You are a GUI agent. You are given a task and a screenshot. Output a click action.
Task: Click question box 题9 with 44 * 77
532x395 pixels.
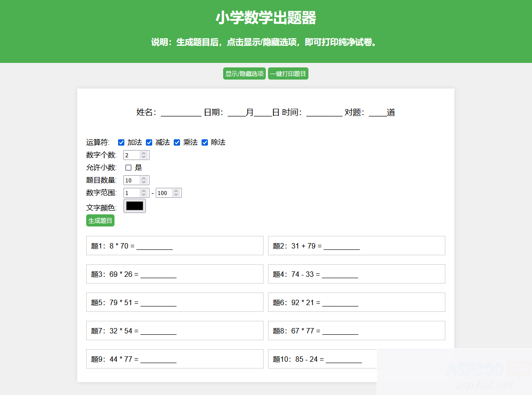(175, 359)
